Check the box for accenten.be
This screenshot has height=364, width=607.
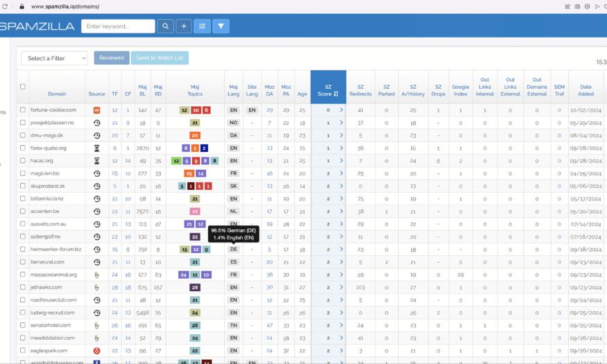[x=23, y=211]
